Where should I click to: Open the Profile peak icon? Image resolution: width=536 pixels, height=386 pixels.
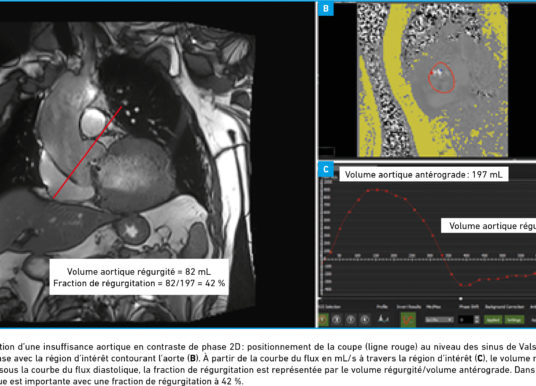coord(383,319)
